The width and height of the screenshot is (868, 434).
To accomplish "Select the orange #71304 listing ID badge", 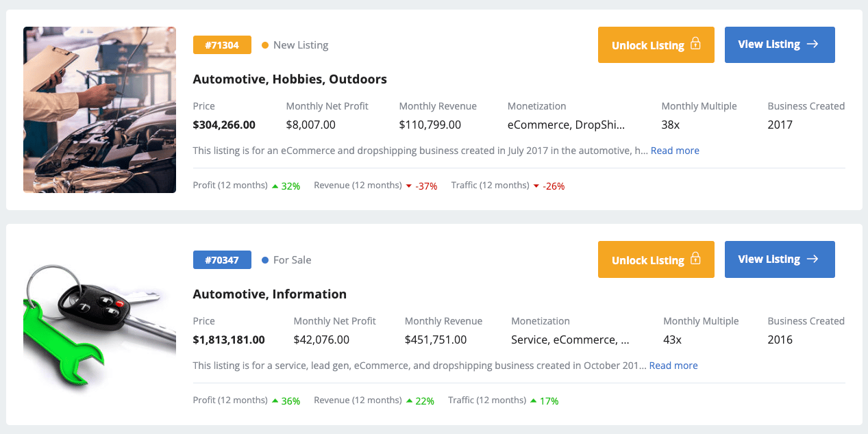I will click(x=222, y=45).
